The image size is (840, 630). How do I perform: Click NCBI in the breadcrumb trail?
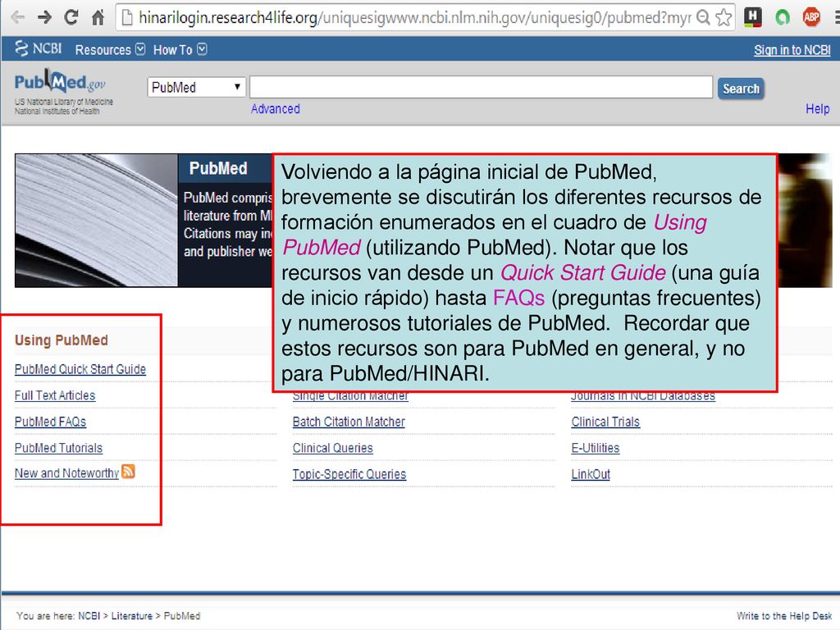tap(89, 616)
